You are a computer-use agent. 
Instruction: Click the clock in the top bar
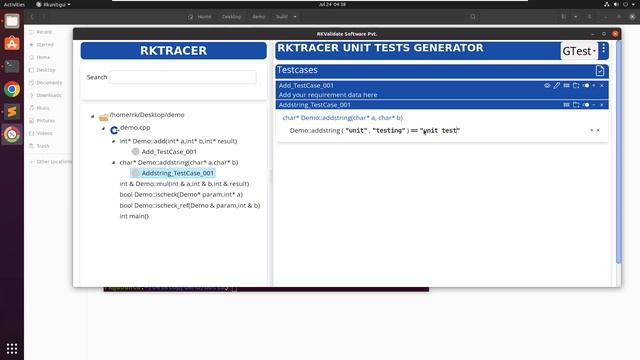tap(332, 4)
